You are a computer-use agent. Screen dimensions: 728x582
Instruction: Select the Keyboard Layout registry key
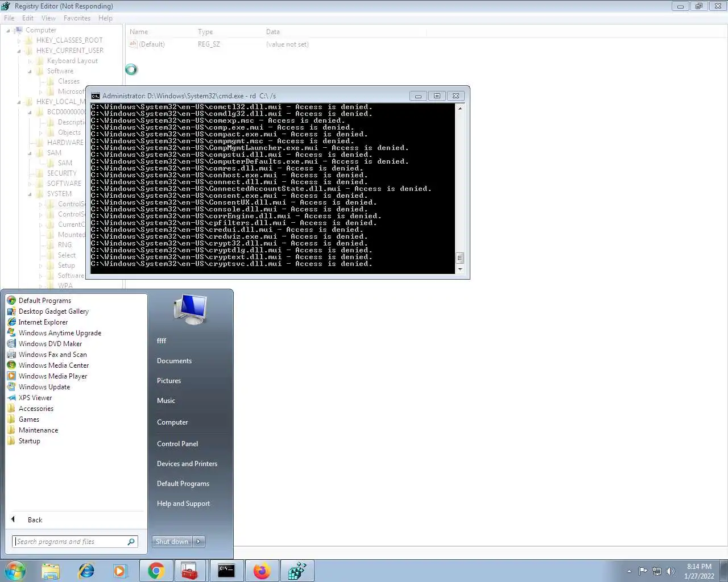pos(72,61)
